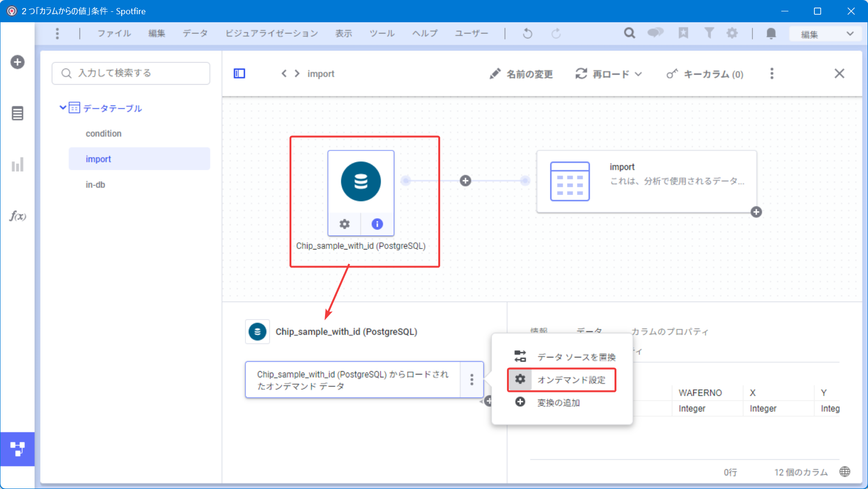Viewport: 868px width, 489px height.
Task: Click the blue info icon under data source node
Action: 377,224
